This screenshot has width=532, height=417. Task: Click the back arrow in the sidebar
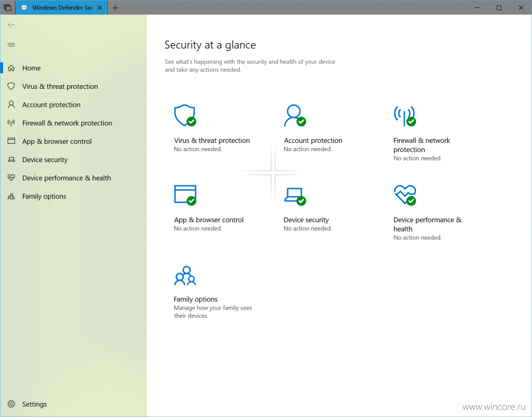(11, 25)
